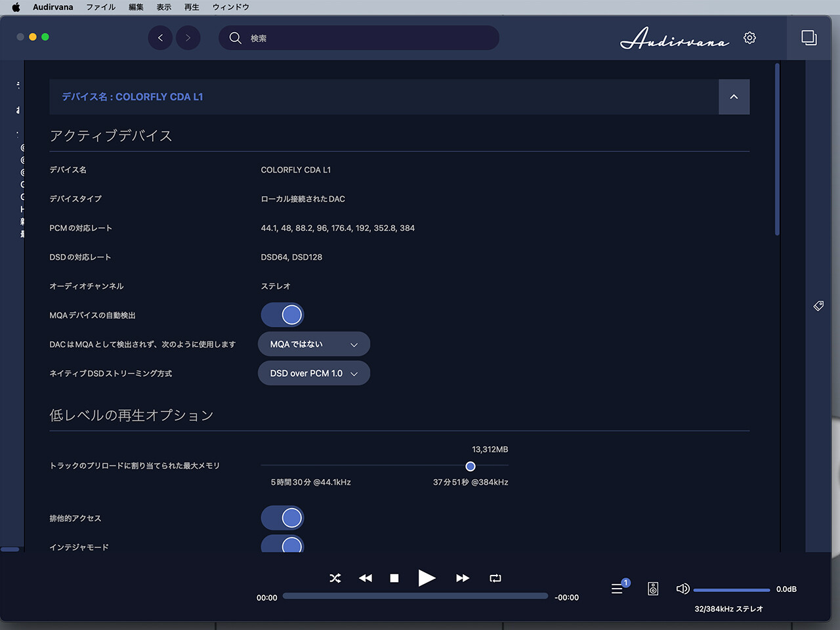Start playback with the play button
The height and width of the screenshot is (630, 840).
point(427,577)
